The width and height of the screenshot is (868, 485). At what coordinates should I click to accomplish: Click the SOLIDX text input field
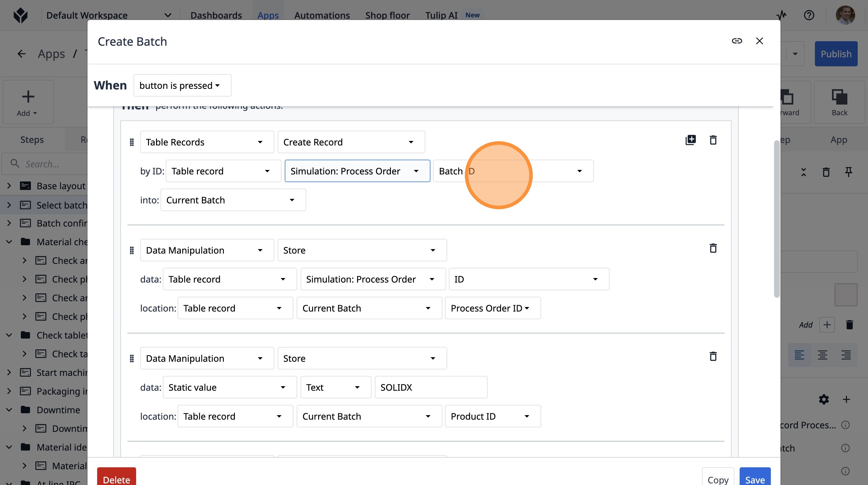pos(431,387)
